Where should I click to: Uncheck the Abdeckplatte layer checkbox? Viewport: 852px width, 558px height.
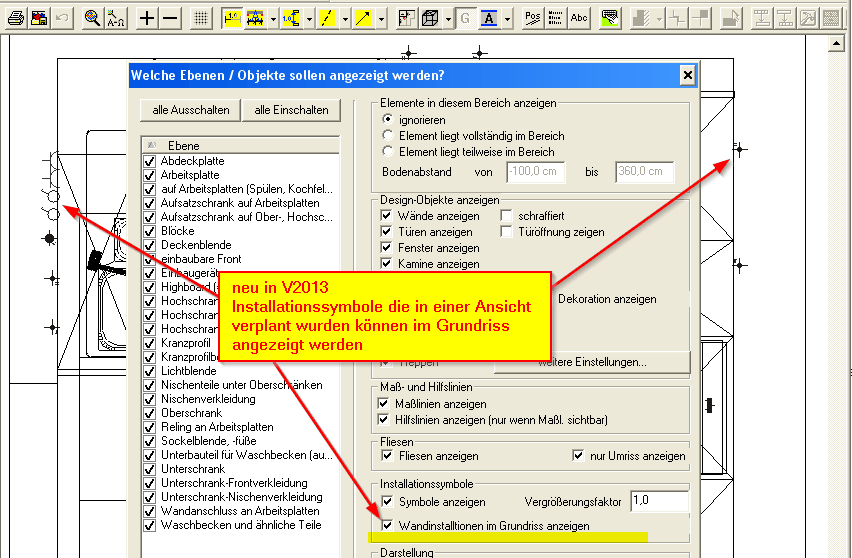point(150,161)
